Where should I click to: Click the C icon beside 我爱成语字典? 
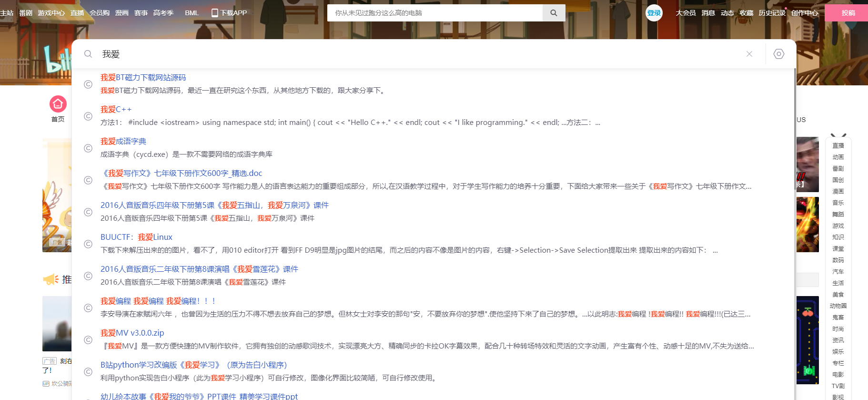(88, 148)
